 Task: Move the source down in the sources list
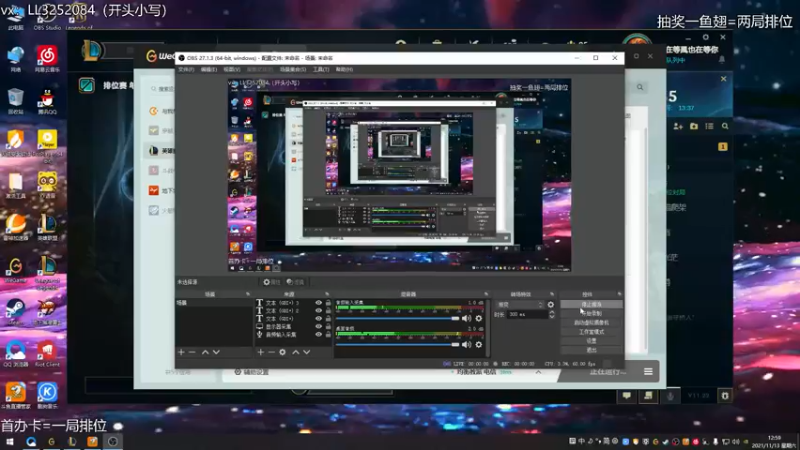coord(307,352)
